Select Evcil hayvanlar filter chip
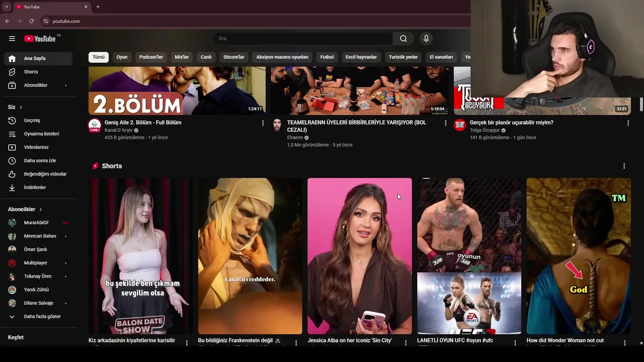Viewport: 644px width, 362px height. point(361,57)
